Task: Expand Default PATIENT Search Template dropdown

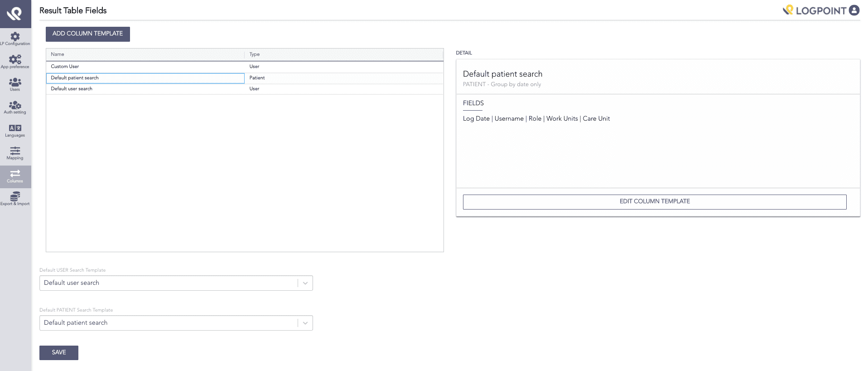Action: point(305,323)
